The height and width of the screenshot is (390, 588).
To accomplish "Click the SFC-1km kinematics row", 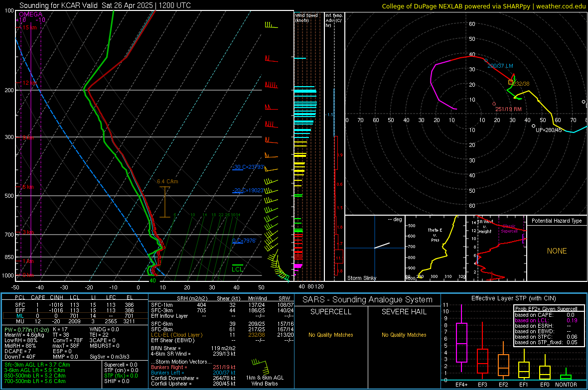I will [222, 305].
